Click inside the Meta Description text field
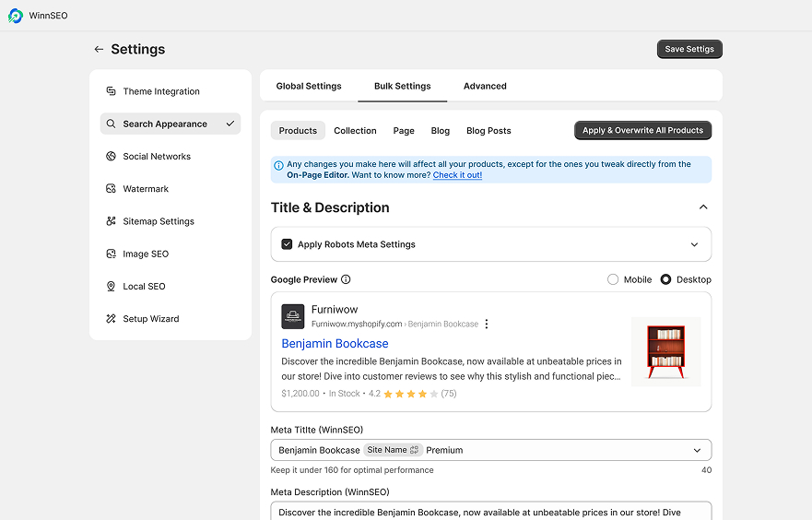Image resolution: width=812 pixels, height=520 pixels. (x=491, y=511)
